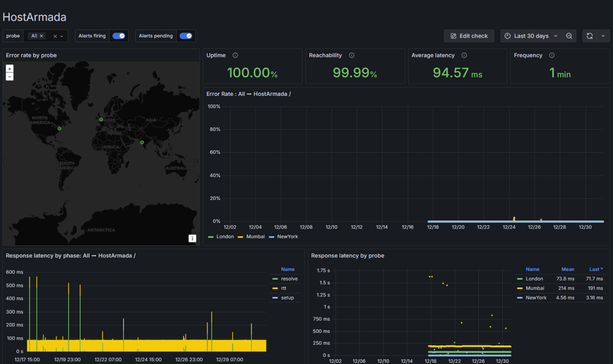Image resolution: width=613 pixels, height=364 pixels.
Task: Sort phase legend by Name header
Action: (x=288, y=269)
